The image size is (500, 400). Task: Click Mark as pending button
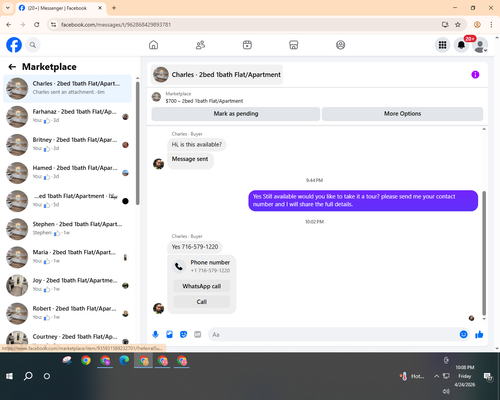[236, 114]
